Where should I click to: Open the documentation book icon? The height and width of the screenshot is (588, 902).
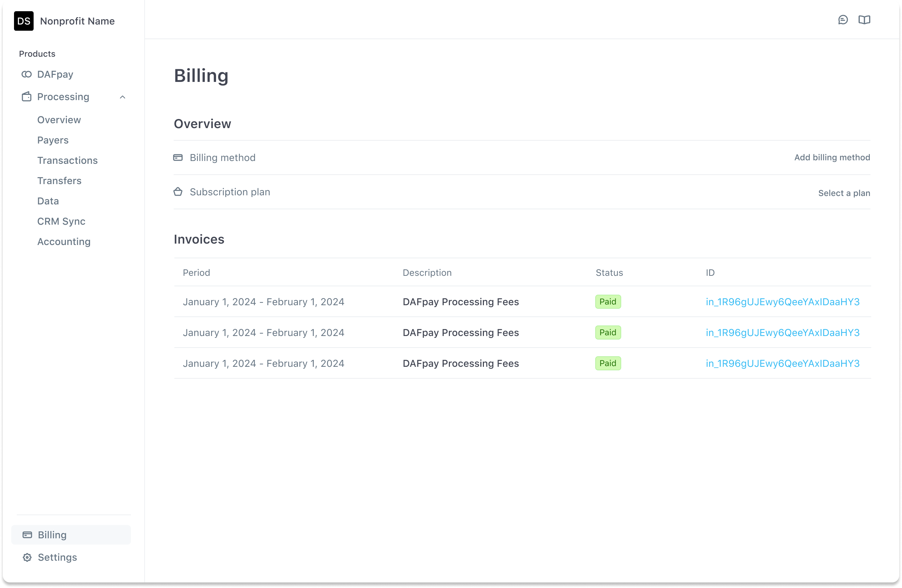(864, 20)
